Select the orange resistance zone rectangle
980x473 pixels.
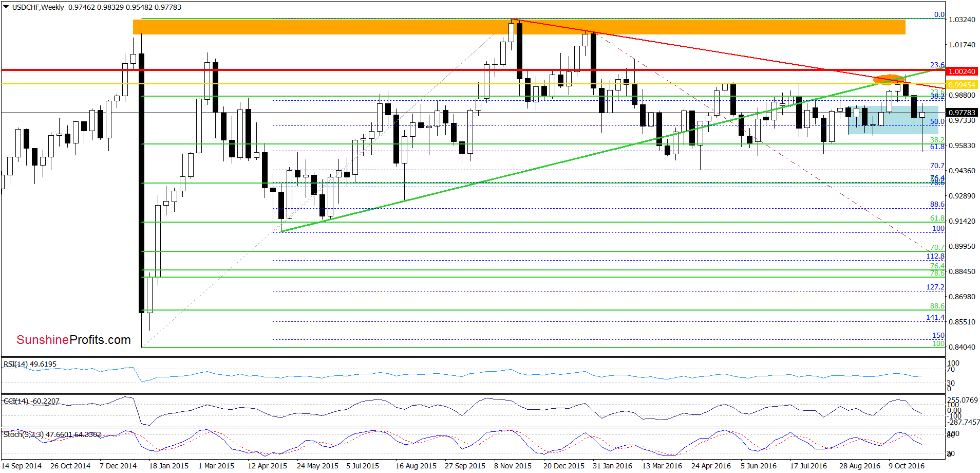519,27
